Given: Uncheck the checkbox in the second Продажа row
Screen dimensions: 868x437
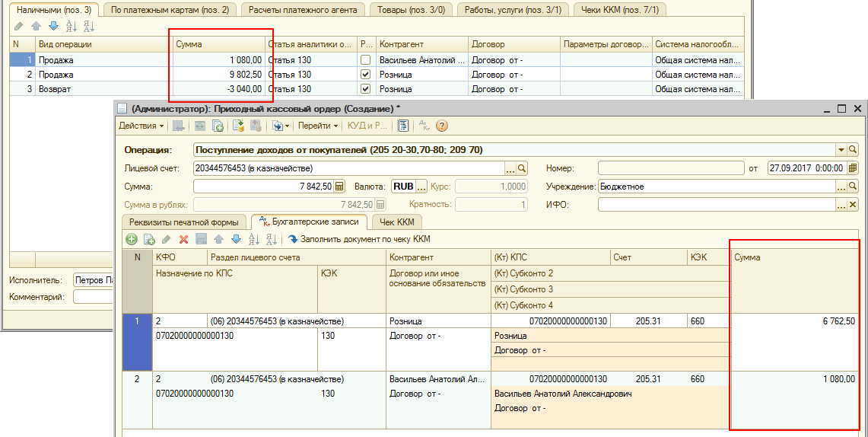Looking at the screenshot, I should click(366, 75).
